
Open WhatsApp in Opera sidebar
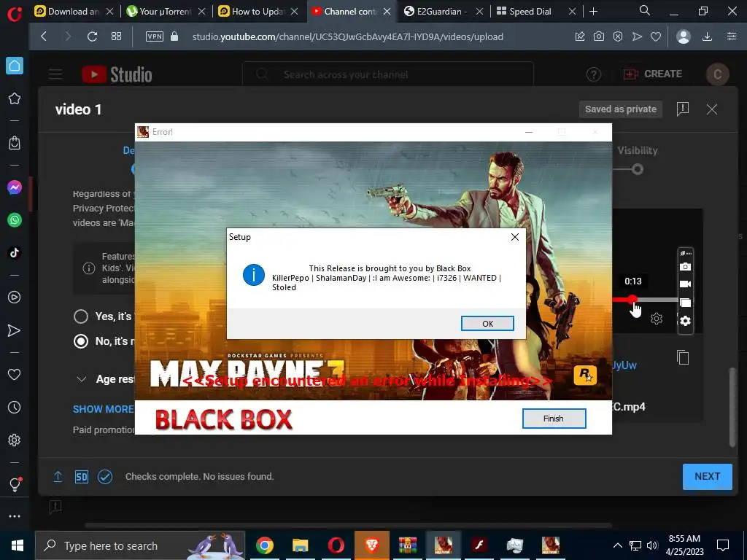coord(15,220)
